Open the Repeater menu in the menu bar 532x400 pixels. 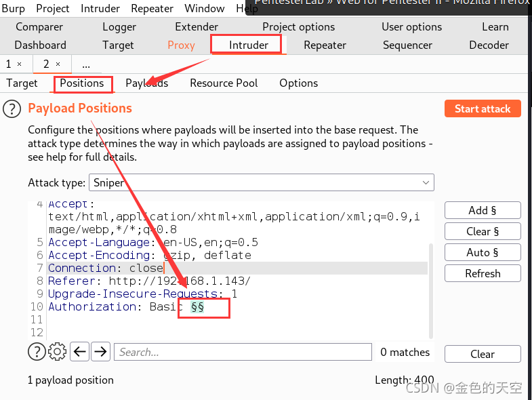152,9
